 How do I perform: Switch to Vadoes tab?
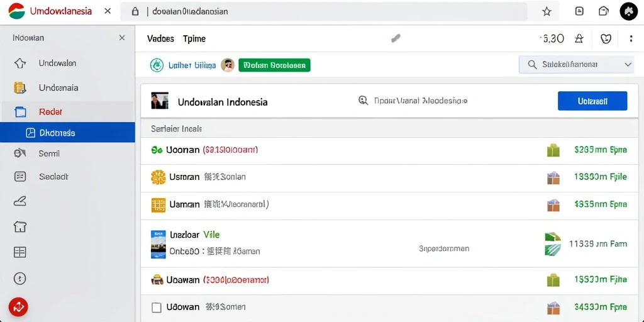[x=160, y=38]
